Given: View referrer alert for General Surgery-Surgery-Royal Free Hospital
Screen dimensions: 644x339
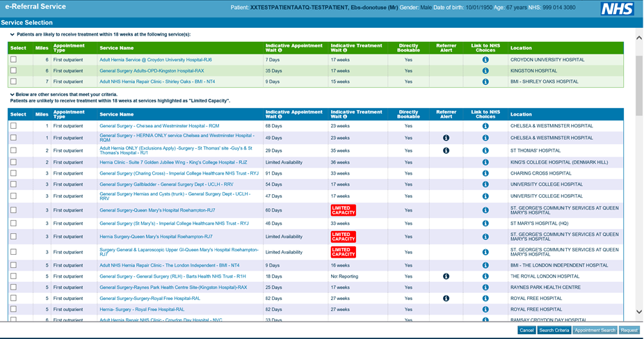Looking at the screenshot, I should point(446,299).
